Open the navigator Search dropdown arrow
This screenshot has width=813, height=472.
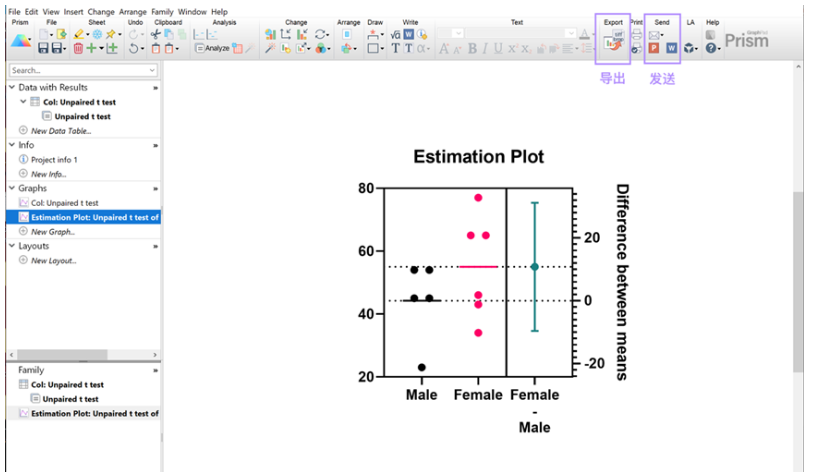tap(152, 70)
